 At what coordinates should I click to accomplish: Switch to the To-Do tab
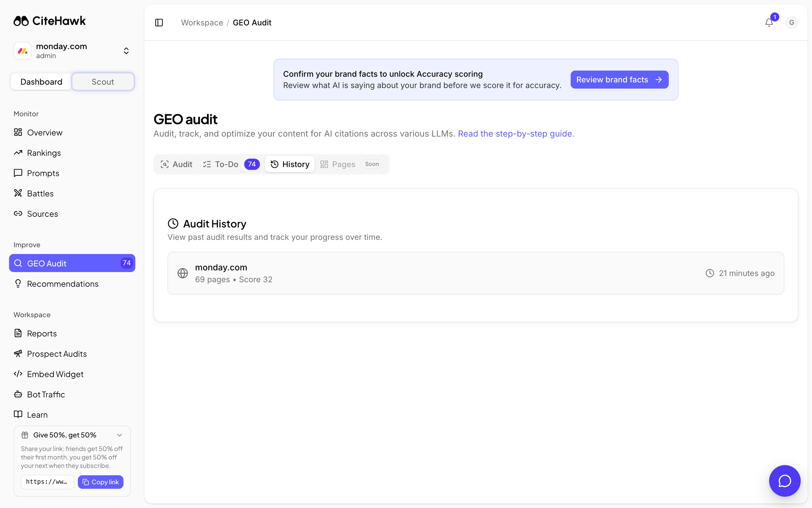pyautogui.click(x=231, y=164)
